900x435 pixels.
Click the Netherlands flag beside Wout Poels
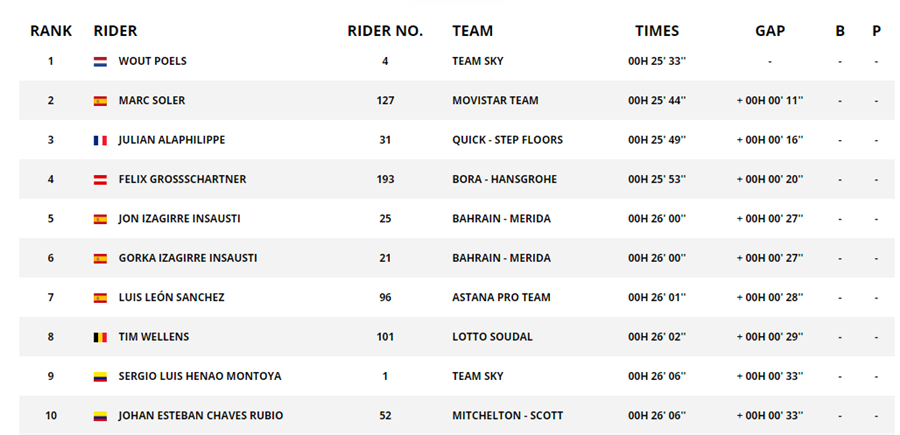click(x=100, y=61)
